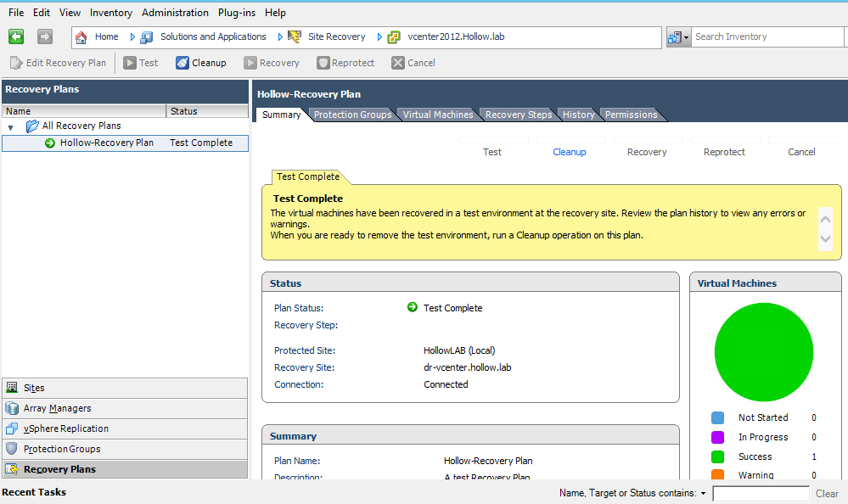
Task: Click the Reprotect shield toolbar icon
Action: point(323,63)
